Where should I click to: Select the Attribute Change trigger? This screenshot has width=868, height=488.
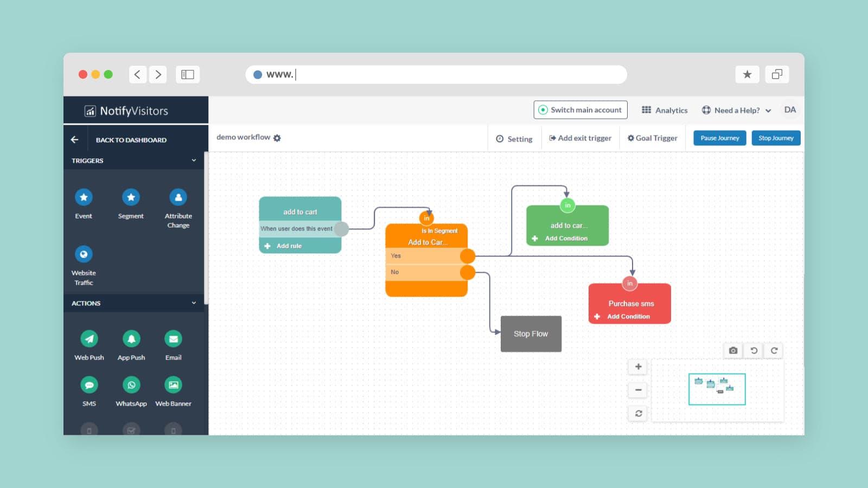point(178,197)
